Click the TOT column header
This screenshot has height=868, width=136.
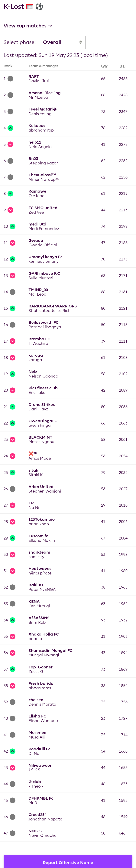122,66
